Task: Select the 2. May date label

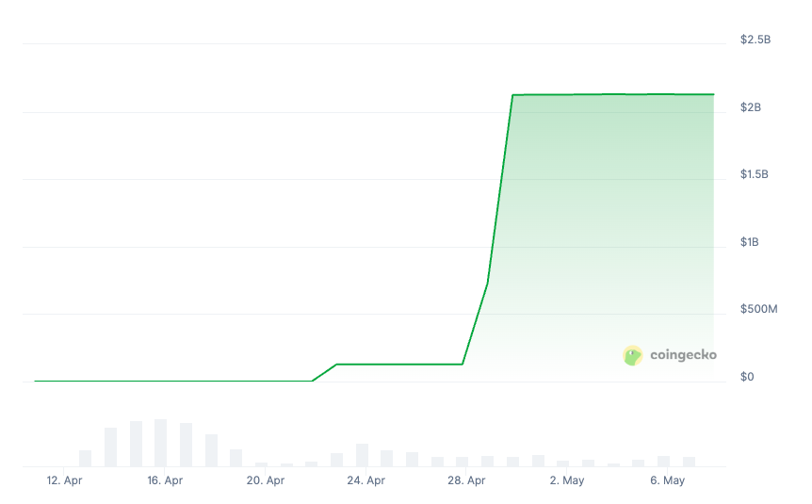Action: click(567, 480)
